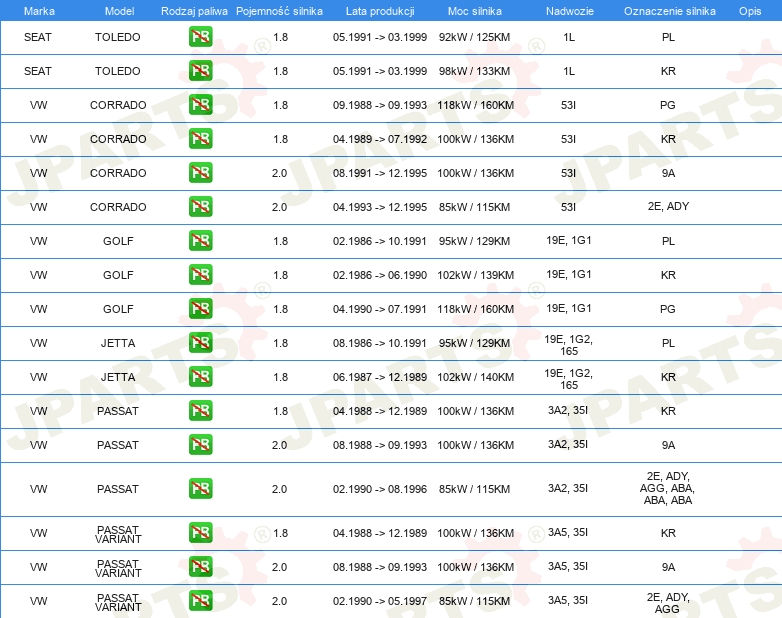
Task: Click the Lata produkcji column header
Action: (x=380, y=11)
